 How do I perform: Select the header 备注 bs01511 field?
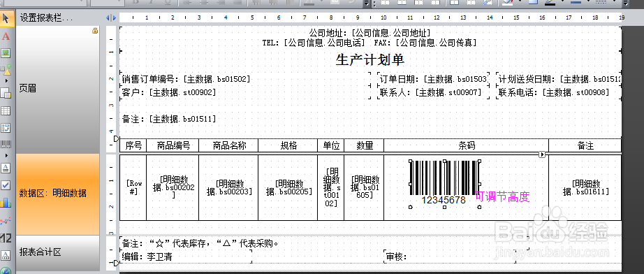[x=169, y=119]
